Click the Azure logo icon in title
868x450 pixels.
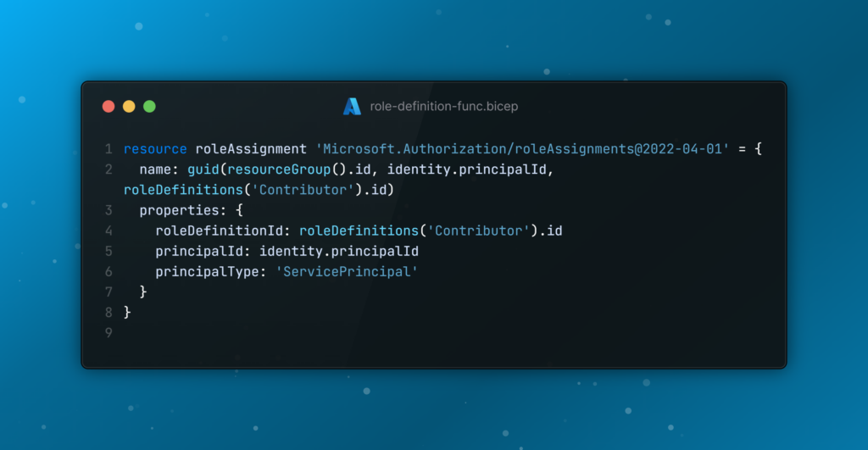tap(352, 106)
